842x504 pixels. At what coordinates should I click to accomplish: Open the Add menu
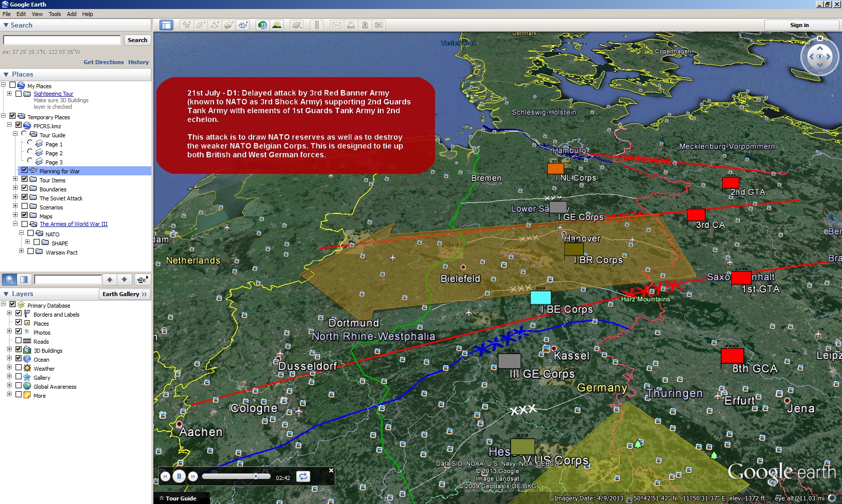click(72, 14)
